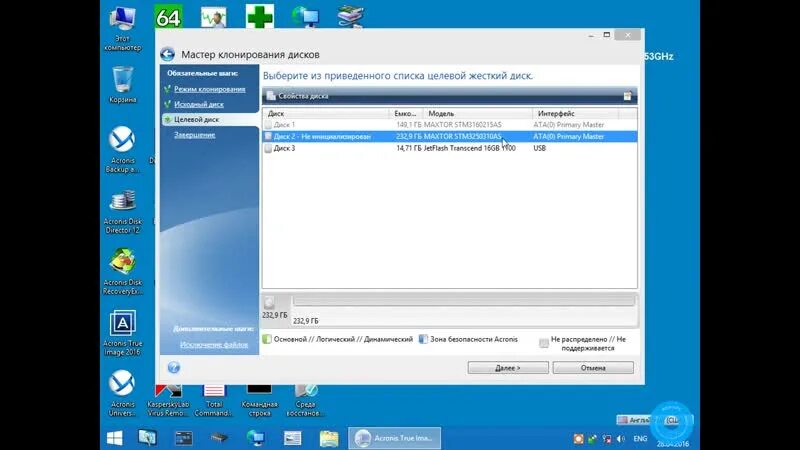The height and width of the screenshot is (450, 800).
Task: Launch the Total Commander desktop shortcut
Action: (x=214, y=401)
